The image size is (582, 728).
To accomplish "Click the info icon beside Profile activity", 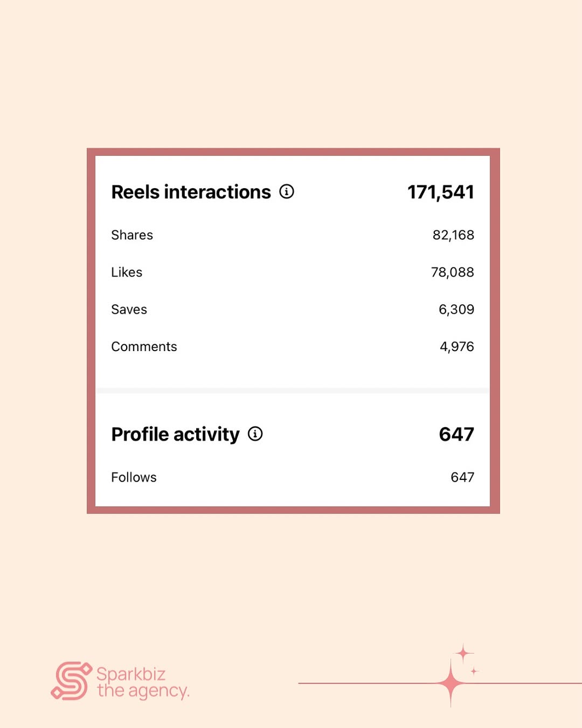I will 255,434.
